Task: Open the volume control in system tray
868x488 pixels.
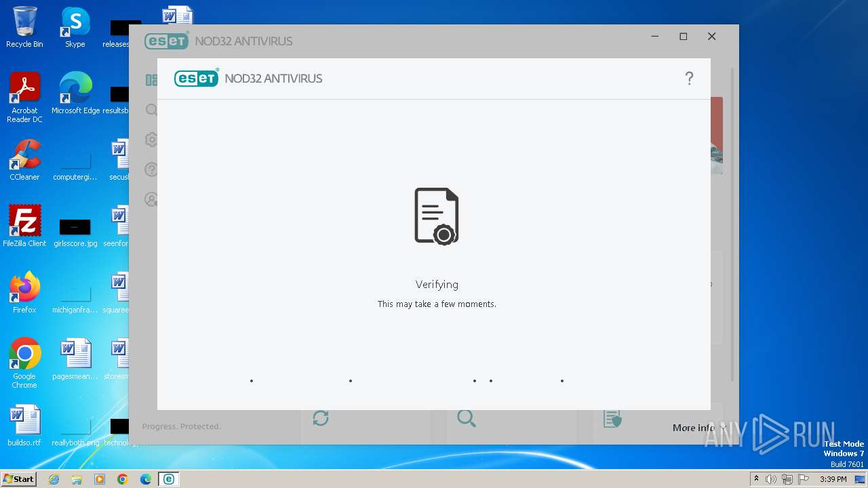Action: [x=771, y=479]
